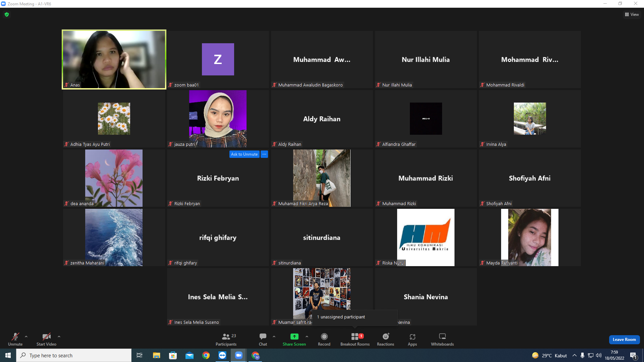Click the Muhammad Rizki name label
644x362 pixels.
[x=399, y=204]
